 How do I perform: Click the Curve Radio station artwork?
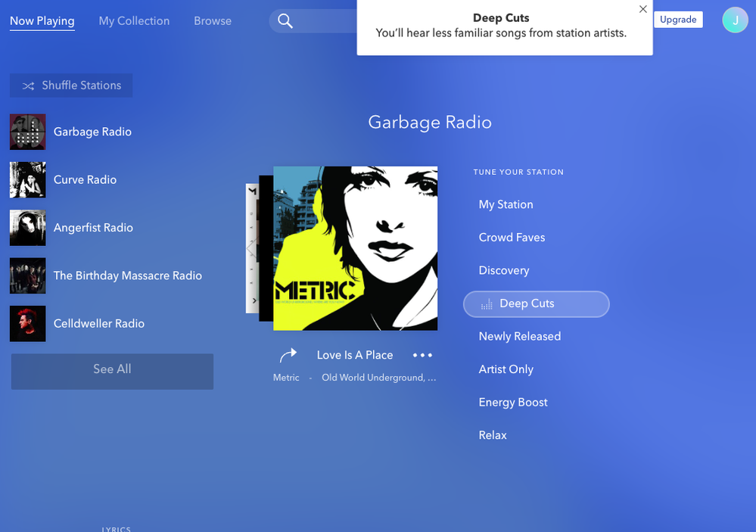pyautogui.click(x=28, y=180)
